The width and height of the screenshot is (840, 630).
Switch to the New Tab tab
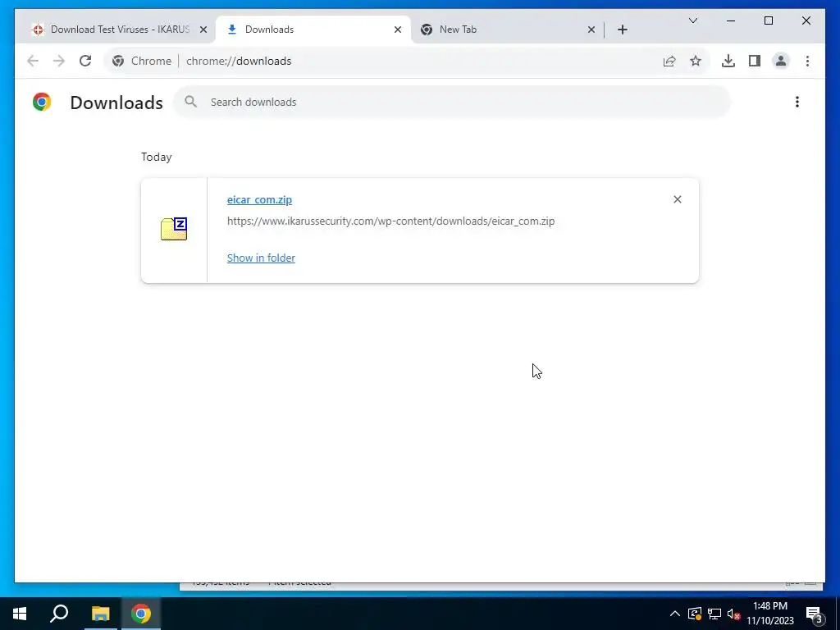(x=506, y=30)
